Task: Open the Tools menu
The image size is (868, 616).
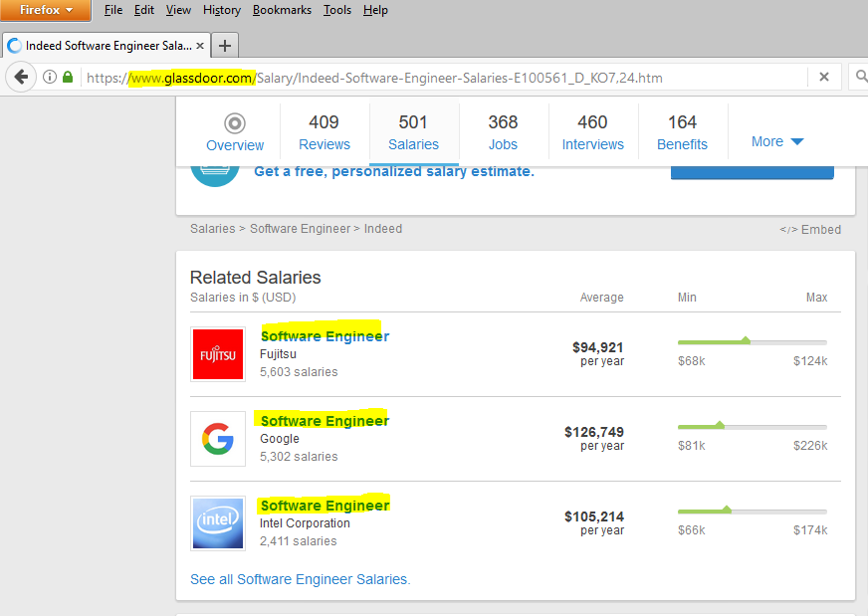Action: [x=337, y=10]
